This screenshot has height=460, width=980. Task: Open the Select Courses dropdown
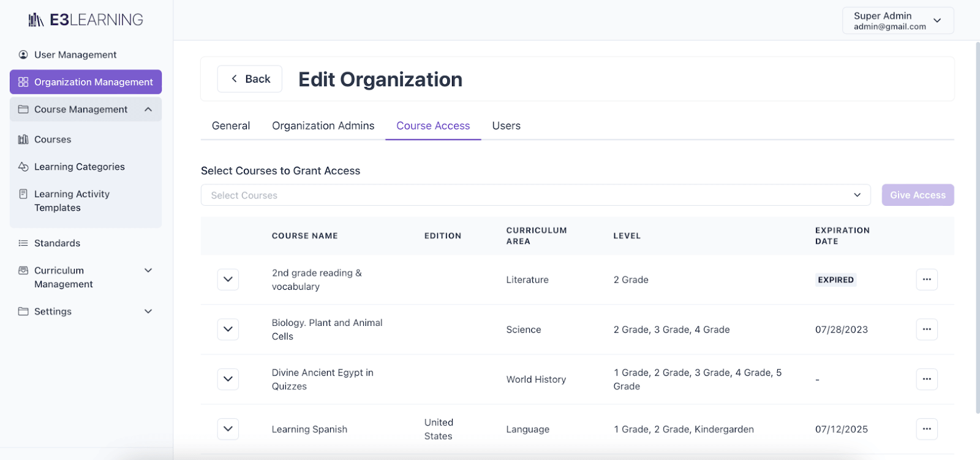(x=535, y=195)
